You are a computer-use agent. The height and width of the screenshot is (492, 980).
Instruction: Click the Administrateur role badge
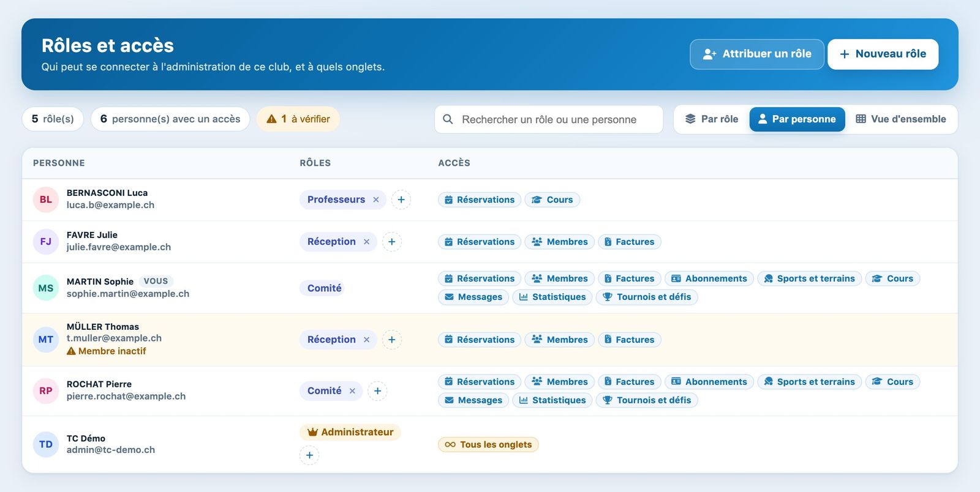tap(350, 432)
